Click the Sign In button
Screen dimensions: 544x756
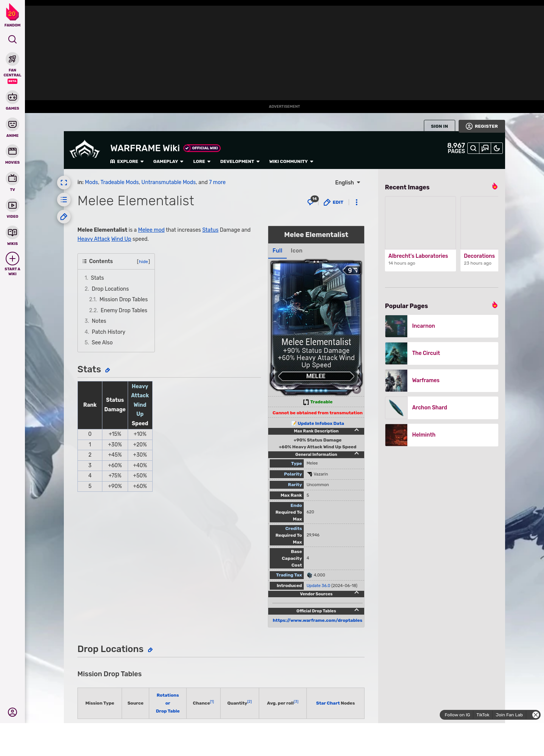pos(439,126)
